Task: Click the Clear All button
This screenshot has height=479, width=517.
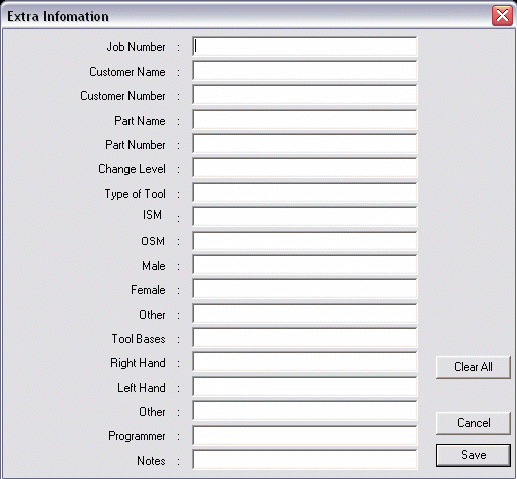Action: pos(473,367)
